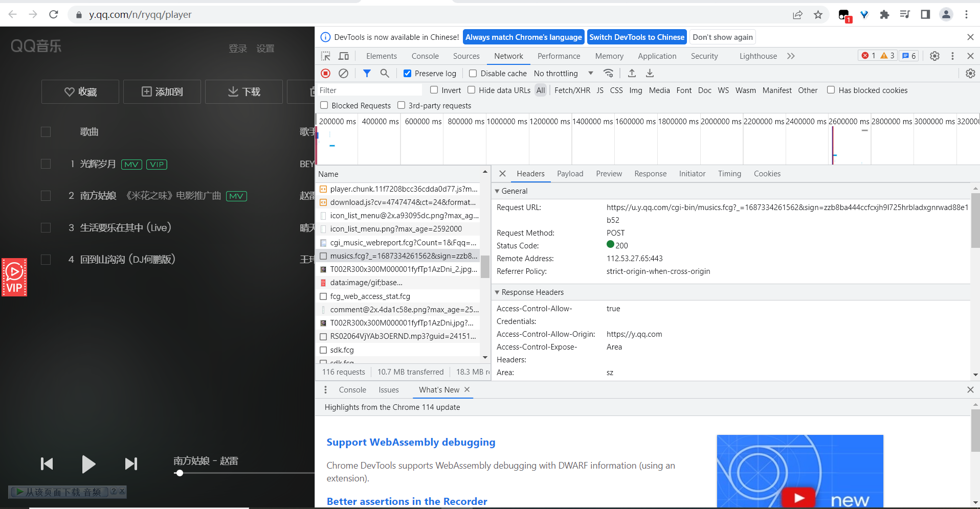Bookmark this page with star icon

pyautogui.click(x=818, y=14)
